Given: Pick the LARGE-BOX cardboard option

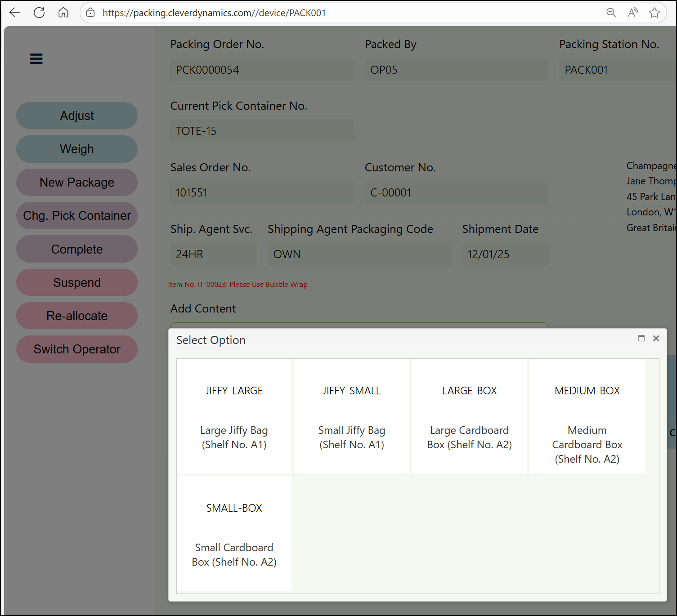Looking at the screenshot, I should 469,416.
